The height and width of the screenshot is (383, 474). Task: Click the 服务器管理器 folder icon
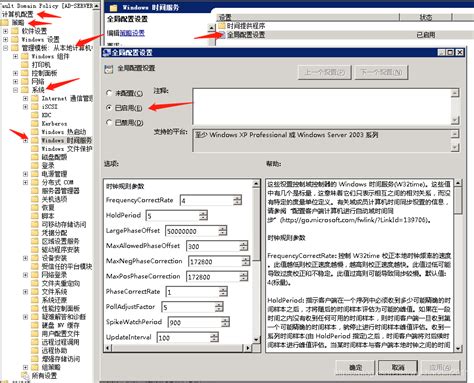[x=35, y=191]
